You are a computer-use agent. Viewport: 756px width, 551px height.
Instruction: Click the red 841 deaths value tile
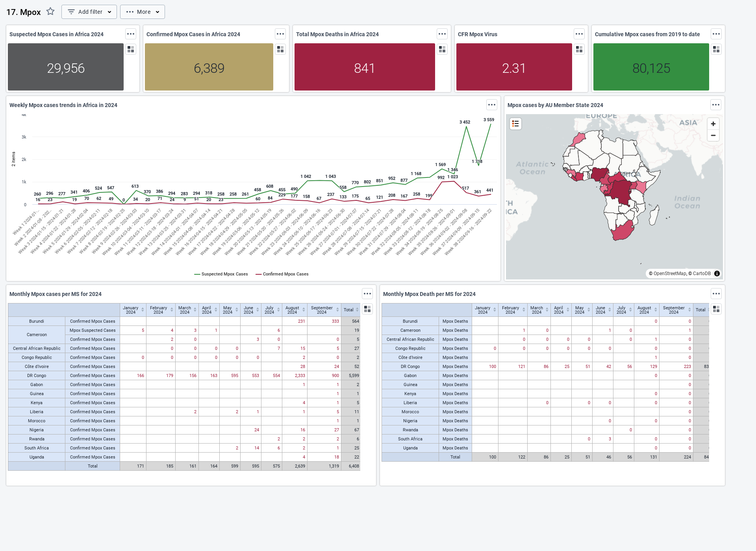click(x=365, y=67)
